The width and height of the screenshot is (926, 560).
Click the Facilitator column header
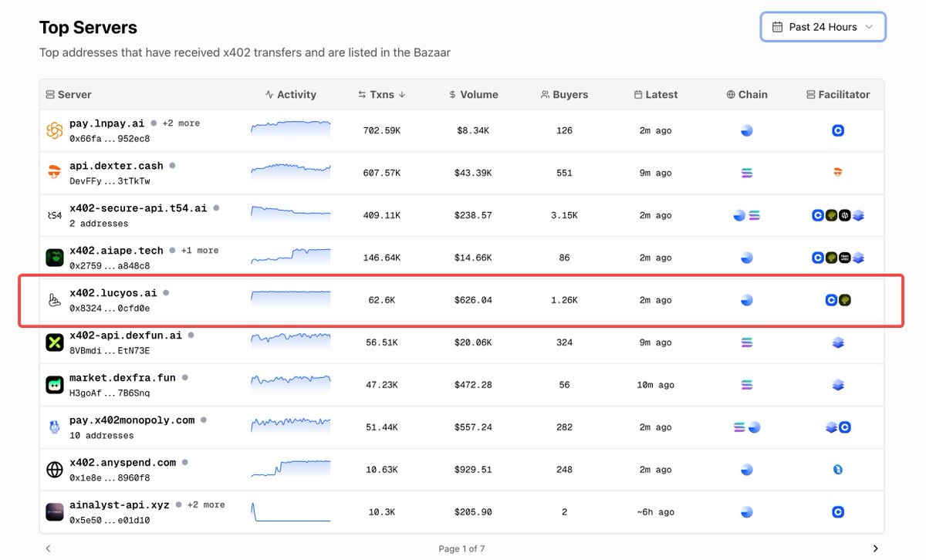pos(838,94)
